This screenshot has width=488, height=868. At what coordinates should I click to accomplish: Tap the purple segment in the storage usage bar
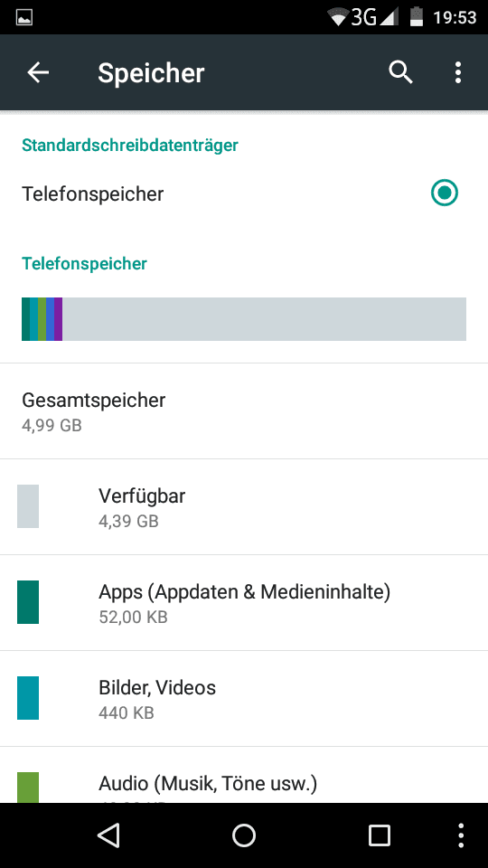click(58, 319)
